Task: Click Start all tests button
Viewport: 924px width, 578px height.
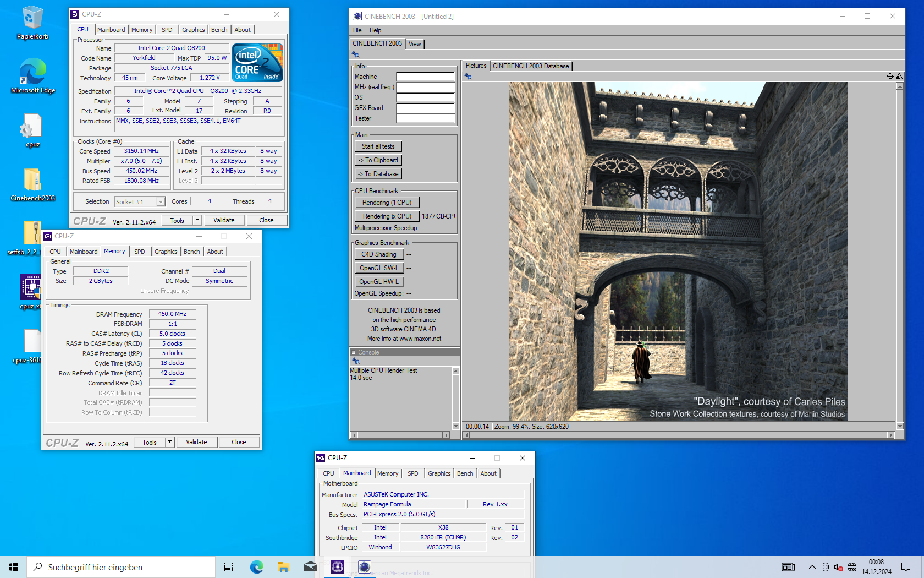Action: click(x=378, y=146)
